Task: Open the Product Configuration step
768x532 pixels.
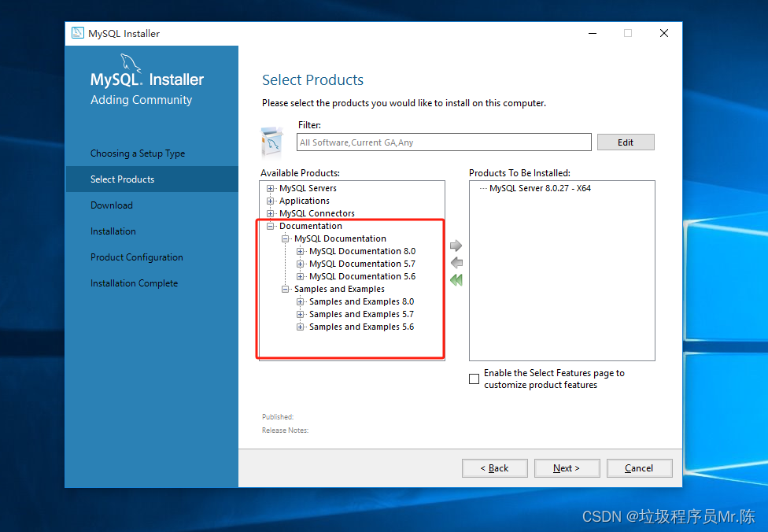Action: [x=137, y=257]
